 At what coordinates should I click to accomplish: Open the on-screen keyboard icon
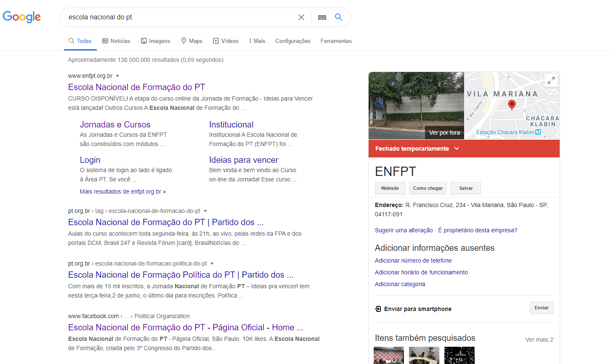pyautogui.click(x=322, y=17)
